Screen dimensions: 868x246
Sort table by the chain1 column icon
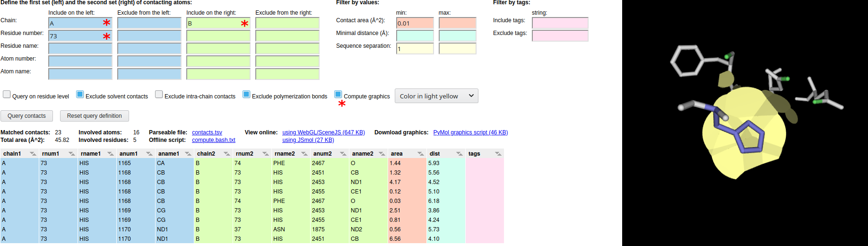[x=33, y=154]
